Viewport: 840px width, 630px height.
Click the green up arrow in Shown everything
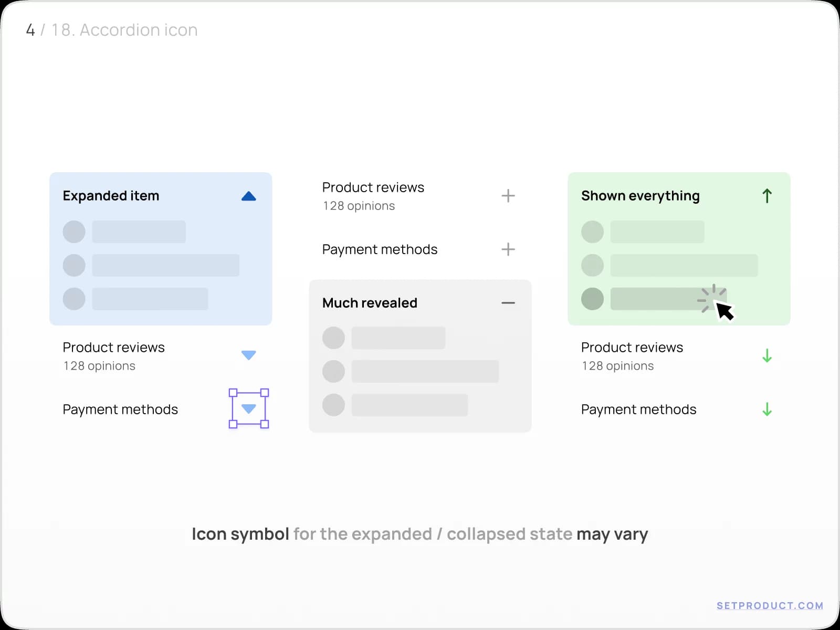[x=767, y=196]
